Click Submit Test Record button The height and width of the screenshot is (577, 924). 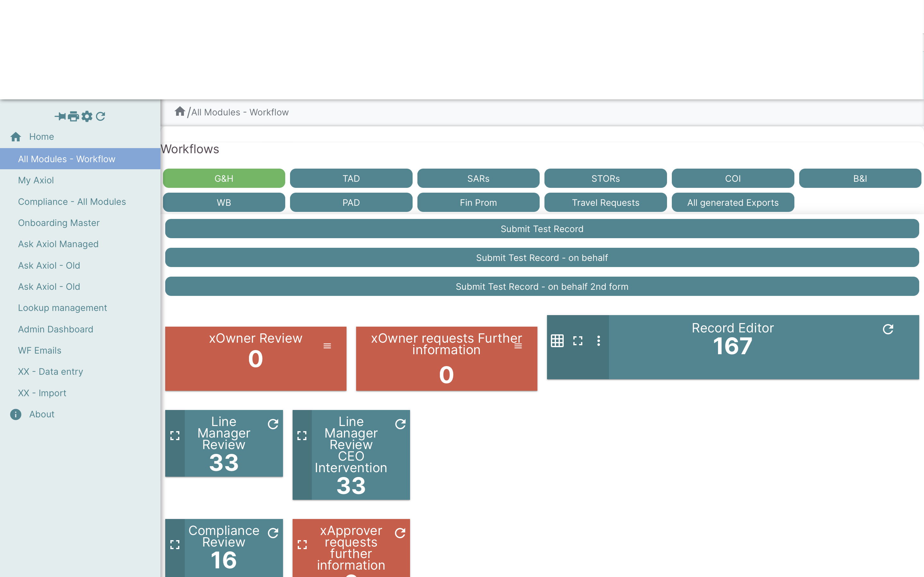542,229
